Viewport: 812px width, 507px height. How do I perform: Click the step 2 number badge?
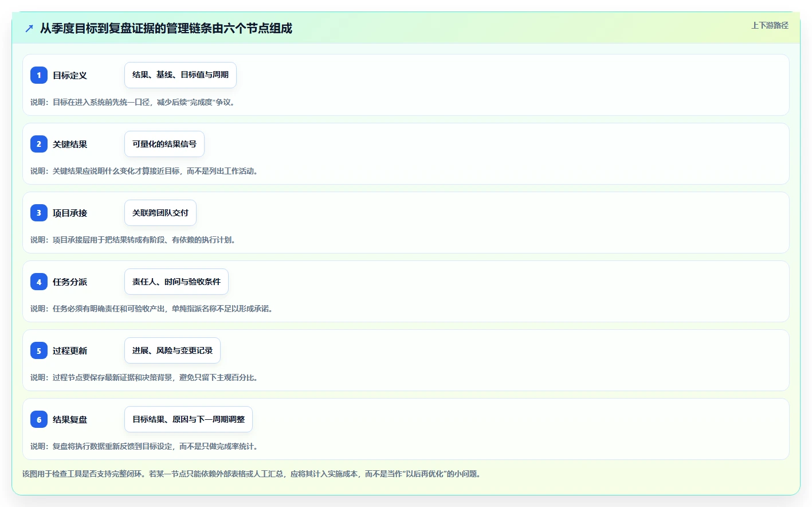pos(39,144)
